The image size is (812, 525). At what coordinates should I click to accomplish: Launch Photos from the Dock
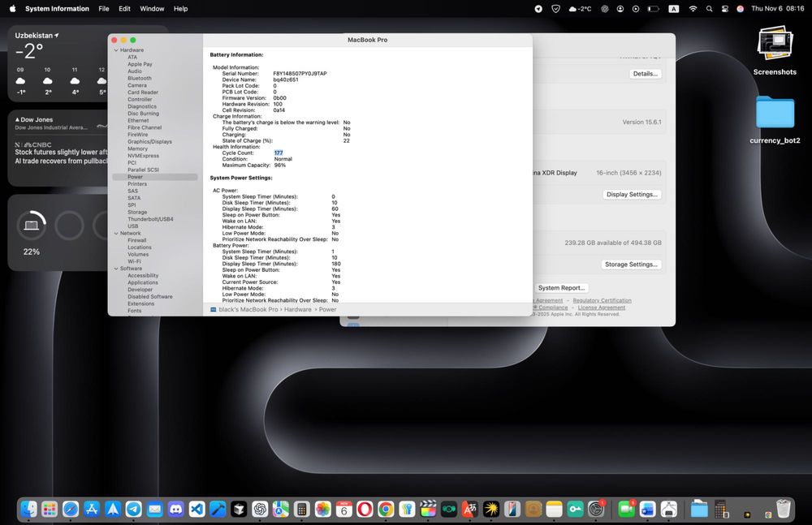coord(322,510)
